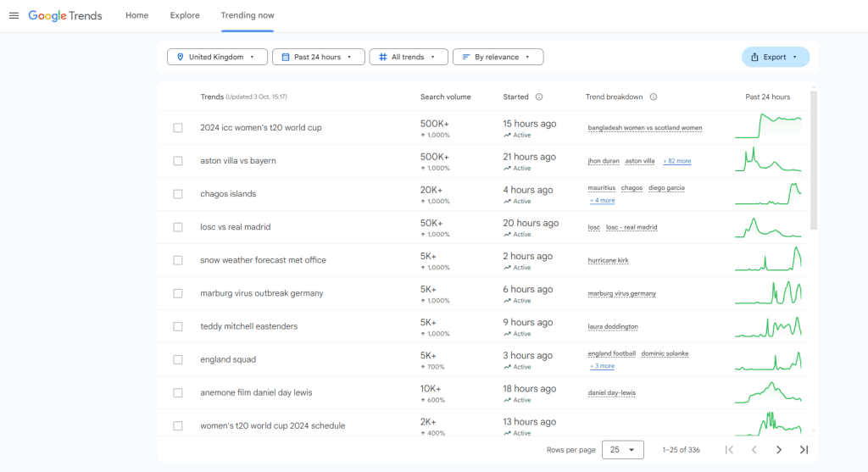Check the england squad row checkbox
868x472 pixels.
178,359
